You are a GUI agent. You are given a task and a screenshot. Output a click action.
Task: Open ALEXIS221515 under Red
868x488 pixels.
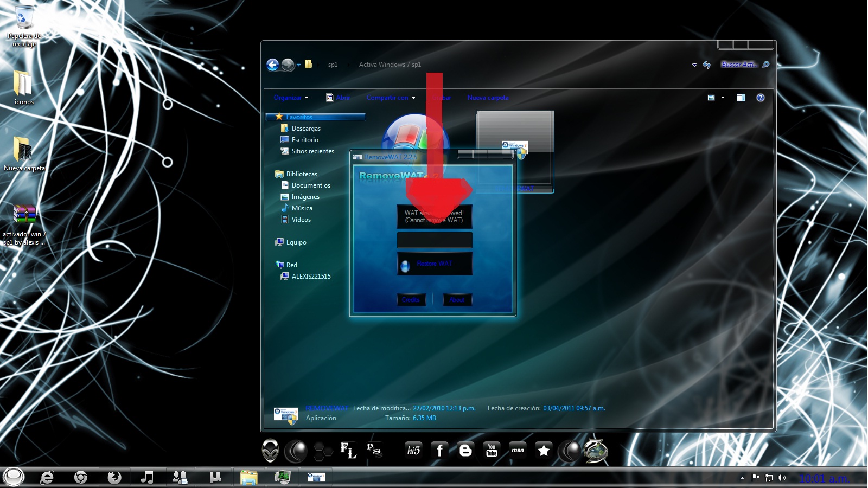coord(311,277)
